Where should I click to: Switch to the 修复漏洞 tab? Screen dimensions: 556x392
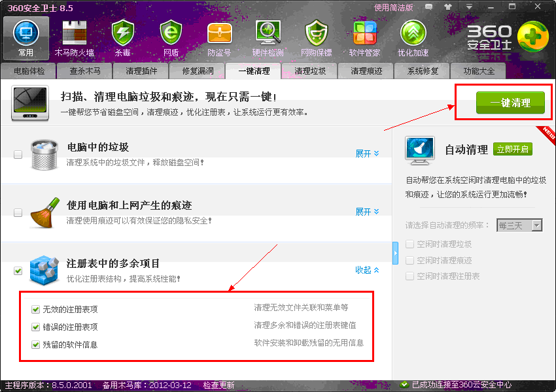tap(198, 71)
